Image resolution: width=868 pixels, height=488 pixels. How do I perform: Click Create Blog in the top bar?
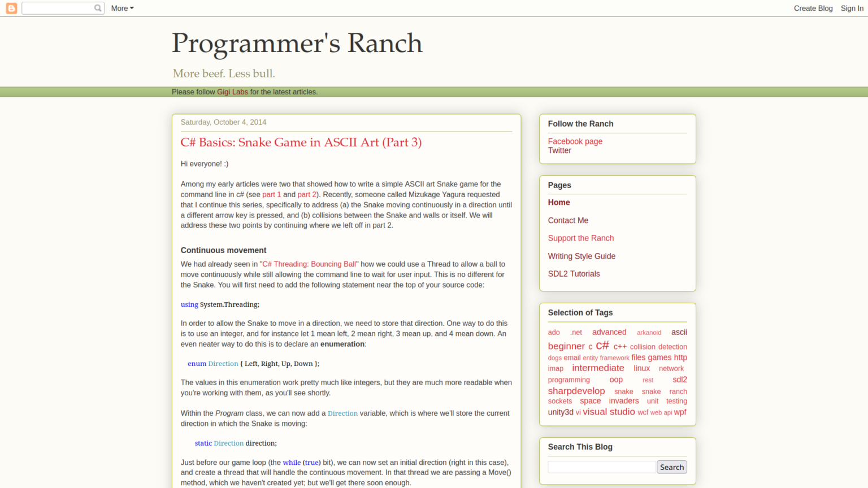813,8
